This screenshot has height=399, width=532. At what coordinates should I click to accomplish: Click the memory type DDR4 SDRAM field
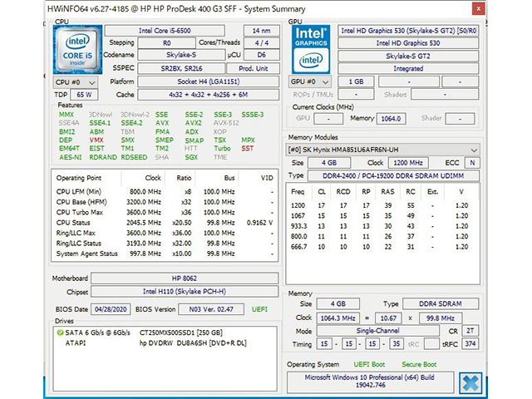(x=441, y=303)
